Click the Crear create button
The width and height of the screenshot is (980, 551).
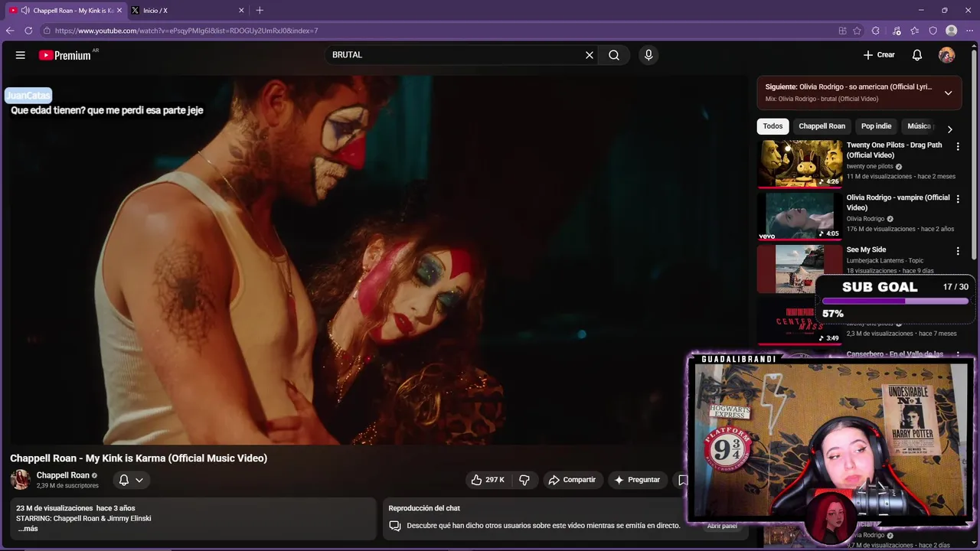click(879, 55)
